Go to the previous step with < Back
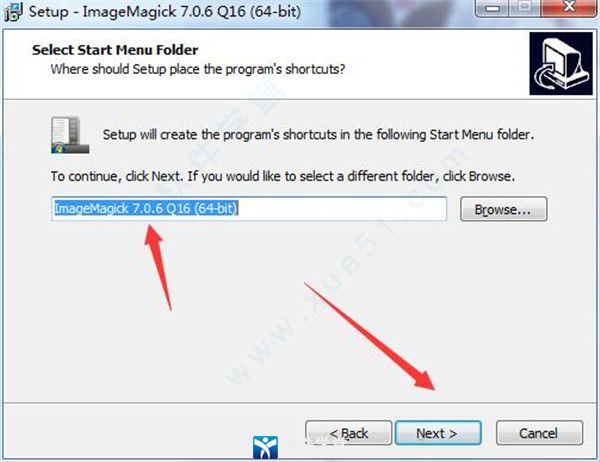The image size is (600, 462). point(349,433)
